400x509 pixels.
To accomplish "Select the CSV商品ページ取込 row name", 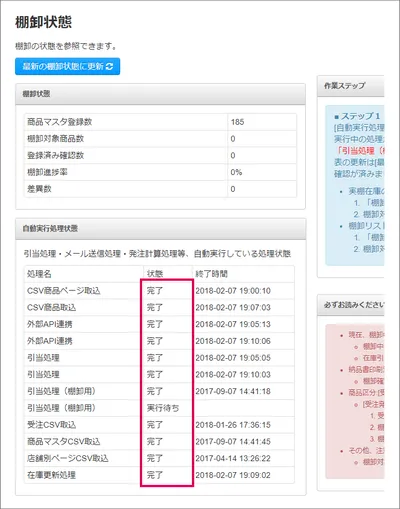I will 64,291.
